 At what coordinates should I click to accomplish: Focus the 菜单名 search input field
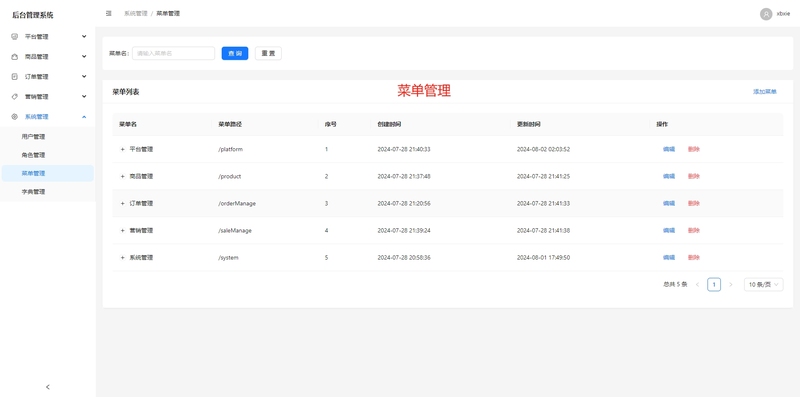tap(173, 54)
